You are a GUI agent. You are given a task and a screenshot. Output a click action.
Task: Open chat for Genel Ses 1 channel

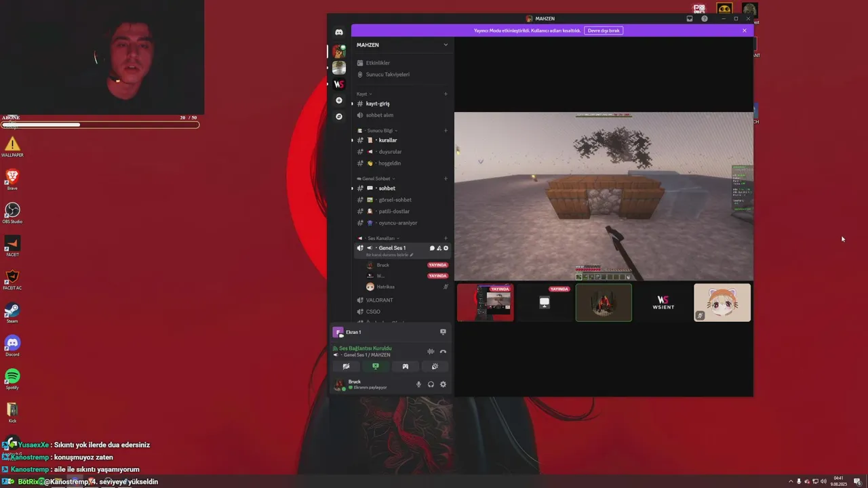coord(432,248)
